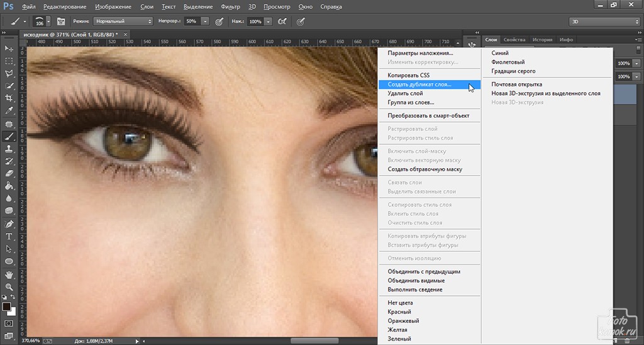Choose Параметры наложения

point(429,53)
